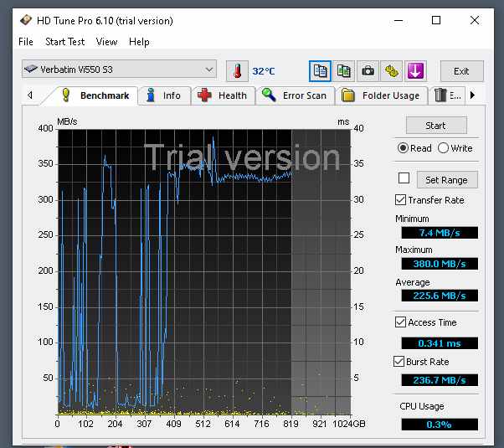Click the camera save screenshot icon
This screenshot has height=448, width=504.
click(367, 70)
